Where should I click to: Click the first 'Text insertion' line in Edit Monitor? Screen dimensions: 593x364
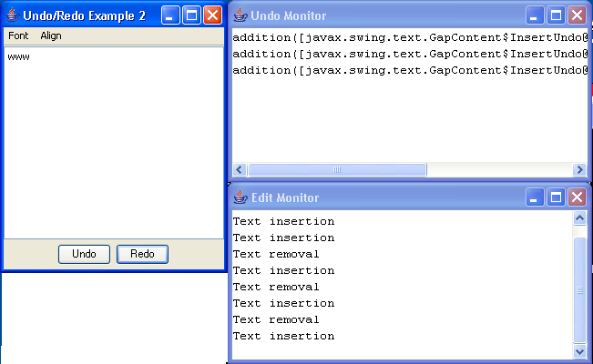point(283,221)
